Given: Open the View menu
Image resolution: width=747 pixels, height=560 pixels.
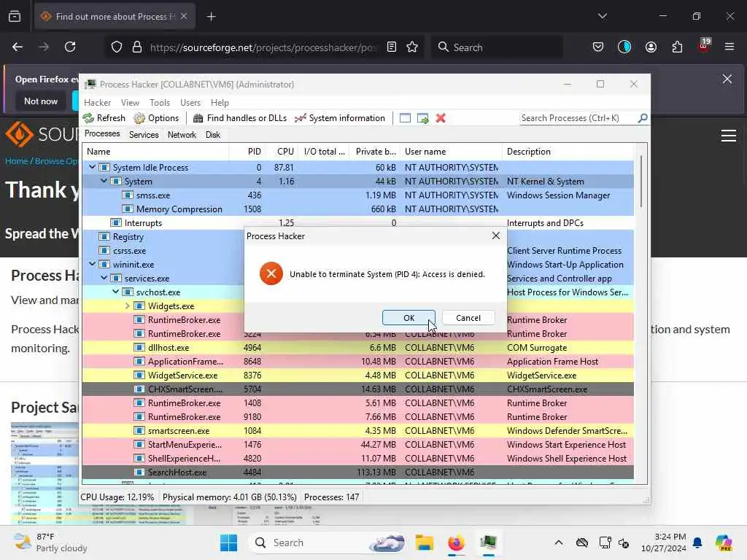Looking at the screenshot, I should click(130, 102).
